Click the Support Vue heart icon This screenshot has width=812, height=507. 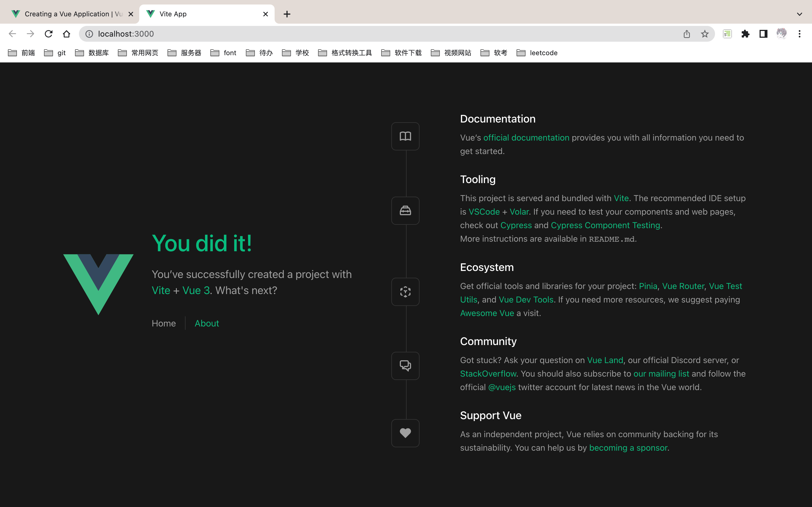click(x=405, y=433)
